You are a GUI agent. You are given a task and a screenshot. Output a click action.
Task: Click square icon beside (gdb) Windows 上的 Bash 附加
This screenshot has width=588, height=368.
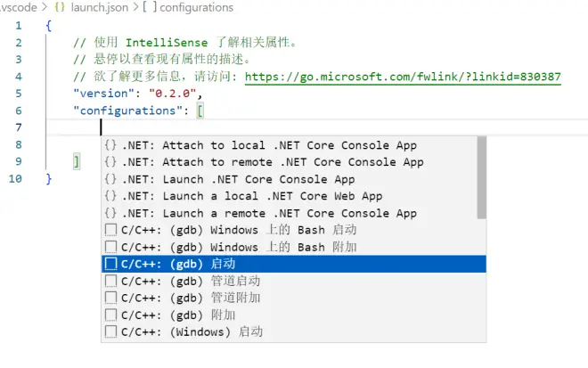pyautogui.click(x=110, y=247)
